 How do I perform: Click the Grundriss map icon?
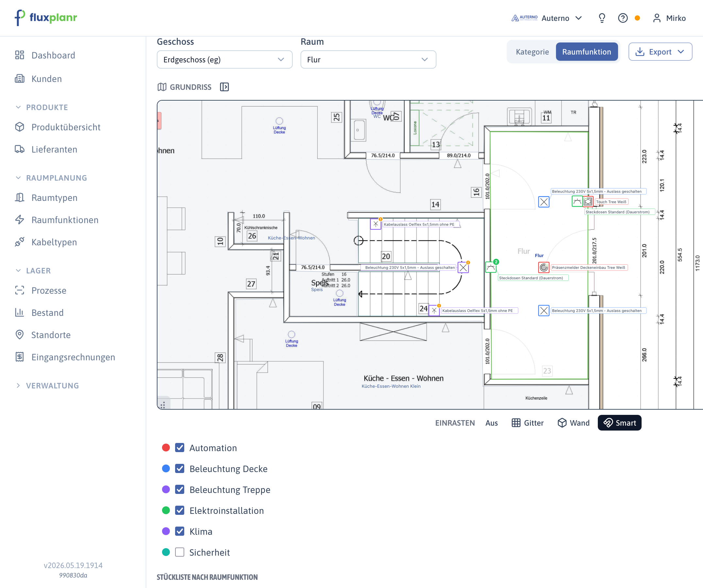coord(162,87)
